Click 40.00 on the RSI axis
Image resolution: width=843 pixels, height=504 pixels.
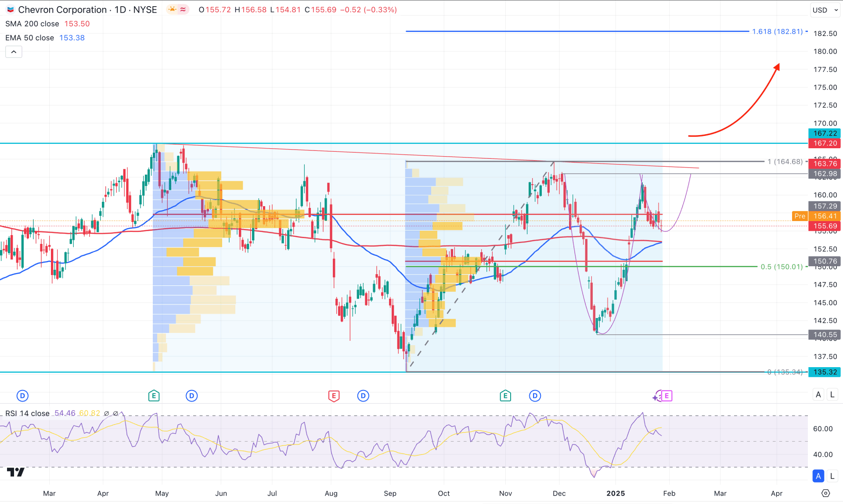pyautogui.click(x=823, y=454)
